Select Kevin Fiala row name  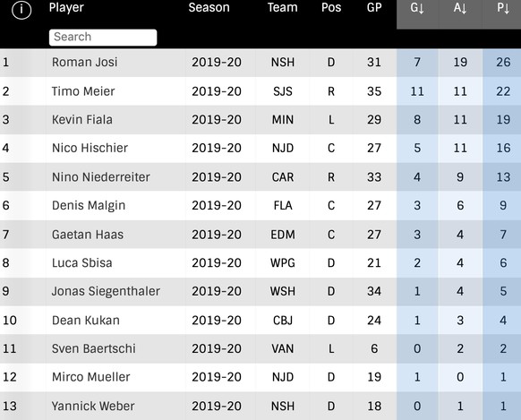[x=82, y=120]
